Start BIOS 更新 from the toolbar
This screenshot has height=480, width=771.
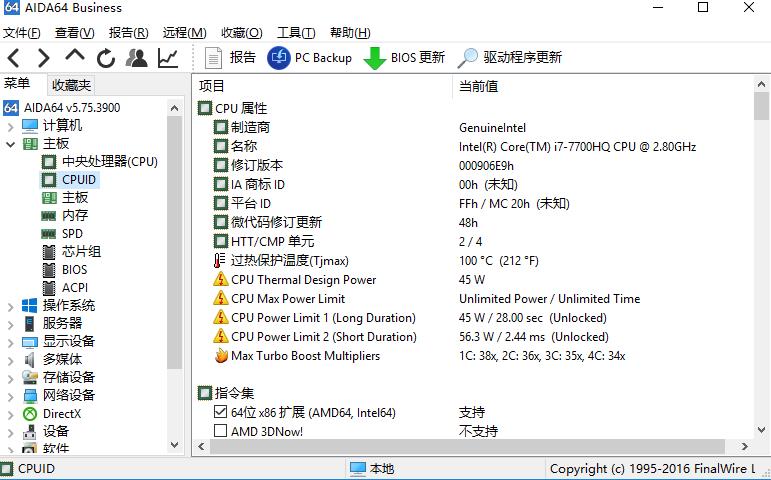click(x=404, y=58)
